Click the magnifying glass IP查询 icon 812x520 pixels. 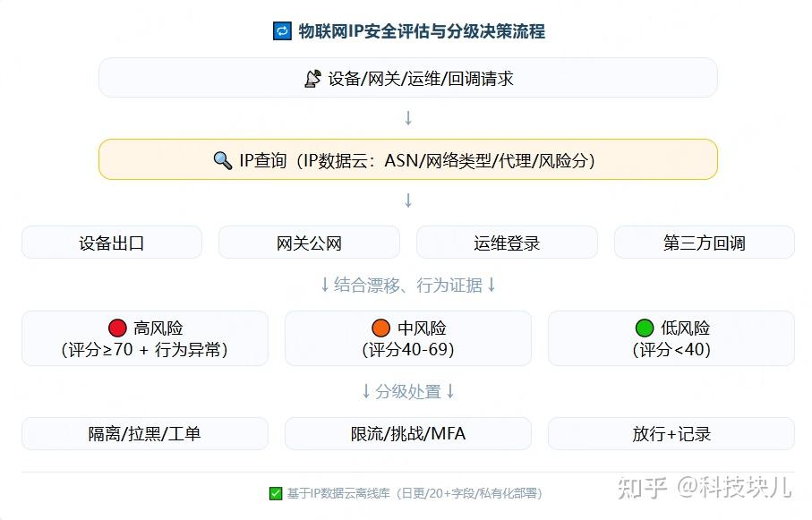[x=223, y=160]
